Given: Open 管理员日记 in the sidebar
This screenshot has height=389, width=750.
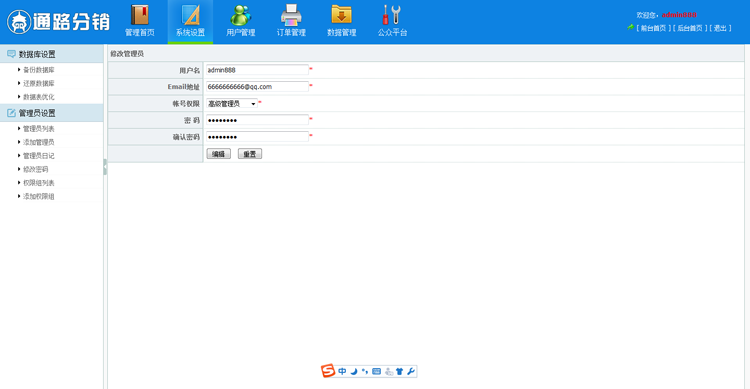Looking at the screenshot, I should click(x=39, y=156).
